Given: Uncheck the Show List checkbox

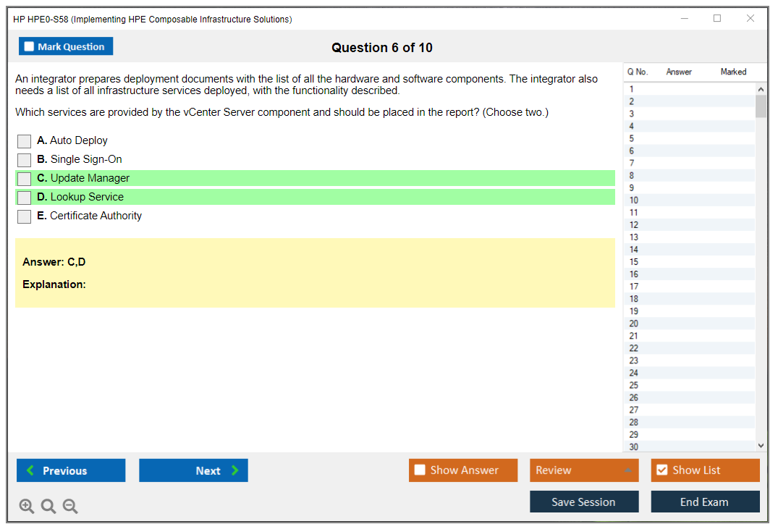Looking at the screenshot, I should click(x=661, y=470).
